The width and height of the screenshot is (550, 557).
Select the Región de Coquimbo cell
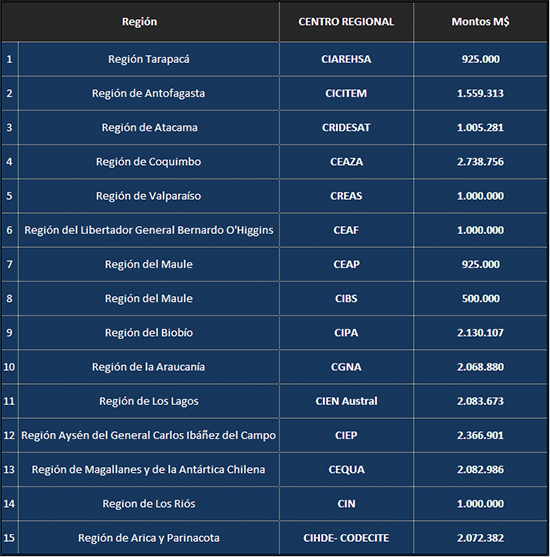tap(149, 162)
